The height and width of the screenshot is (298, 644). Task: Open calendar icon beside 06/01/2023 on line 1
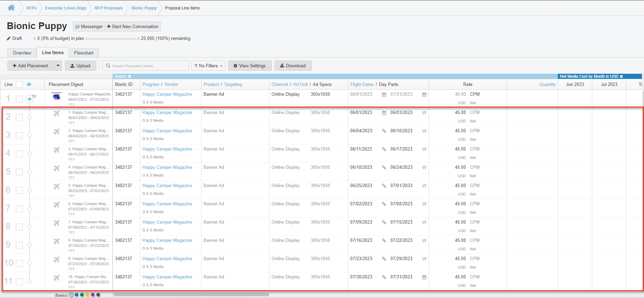click(x=384, y=95)
